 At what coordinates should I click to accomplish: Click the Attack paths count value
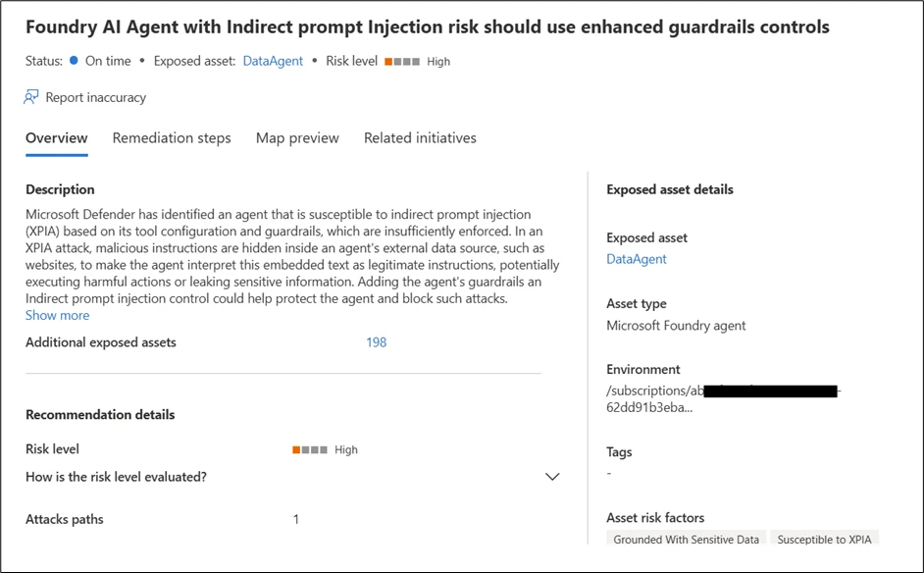pos(296,519)
